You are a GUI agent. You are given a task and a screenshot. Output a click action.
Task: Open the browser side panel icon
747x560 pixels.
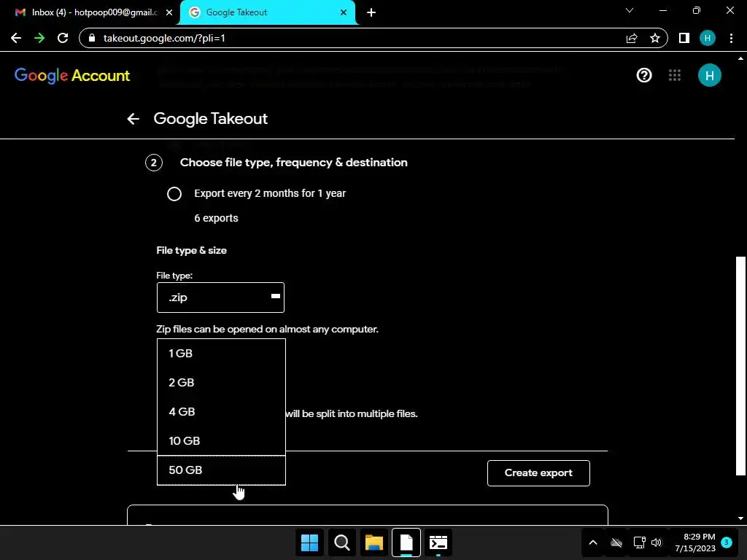pos(684,38)
